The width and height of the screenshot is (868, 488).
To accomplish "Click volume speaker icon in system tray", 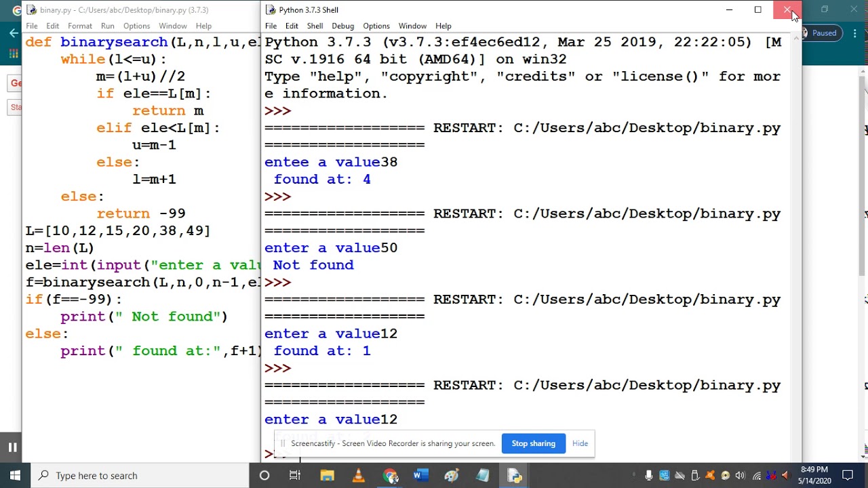I will [x=740, y=476].
